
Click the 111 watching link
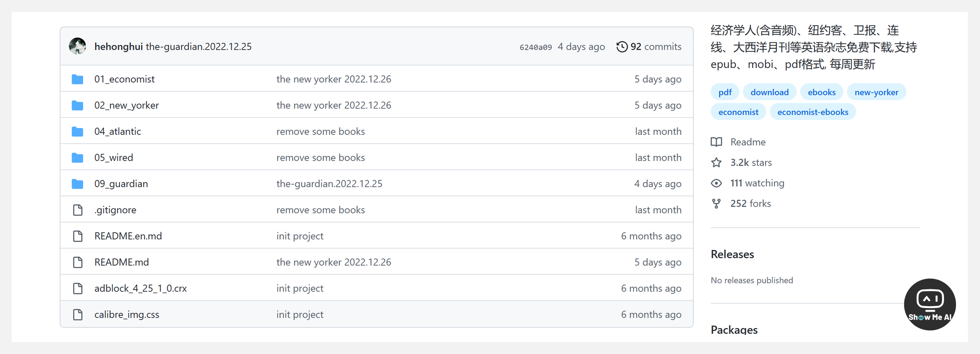click(757, 183)
